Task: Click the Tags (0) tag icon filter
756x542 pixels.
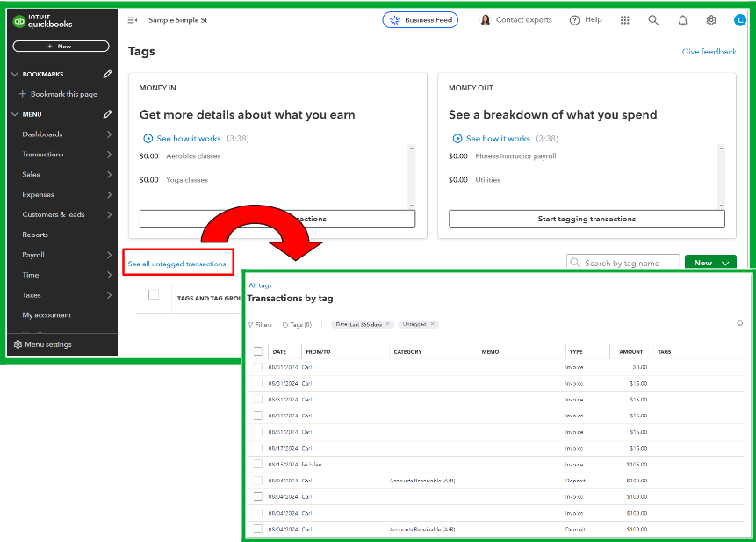Action: 285,325
